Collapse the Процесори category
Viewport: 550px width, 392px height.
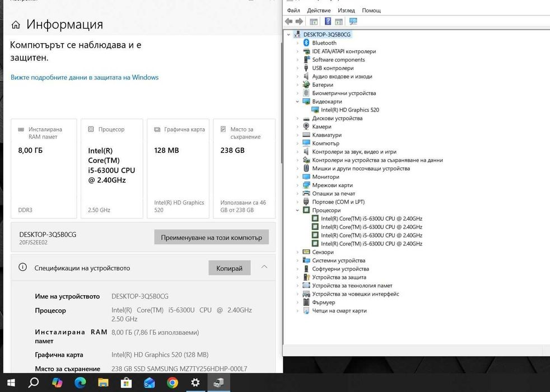297,210
